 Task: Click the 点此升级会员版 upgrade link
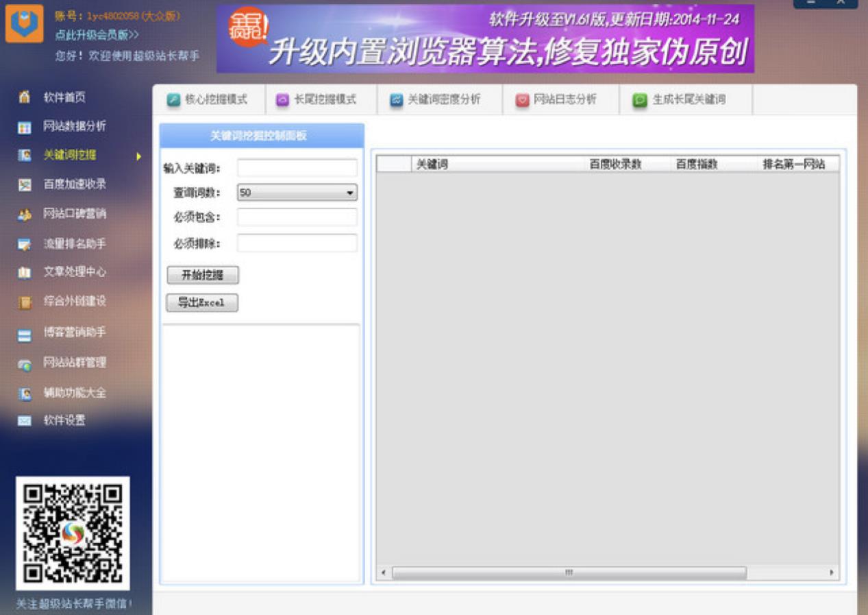[97, 34]
